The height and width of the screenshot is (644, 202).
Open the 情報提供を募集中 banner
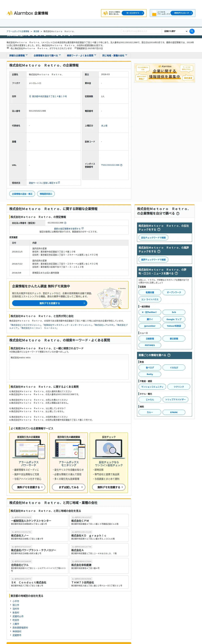click(165, 73)
